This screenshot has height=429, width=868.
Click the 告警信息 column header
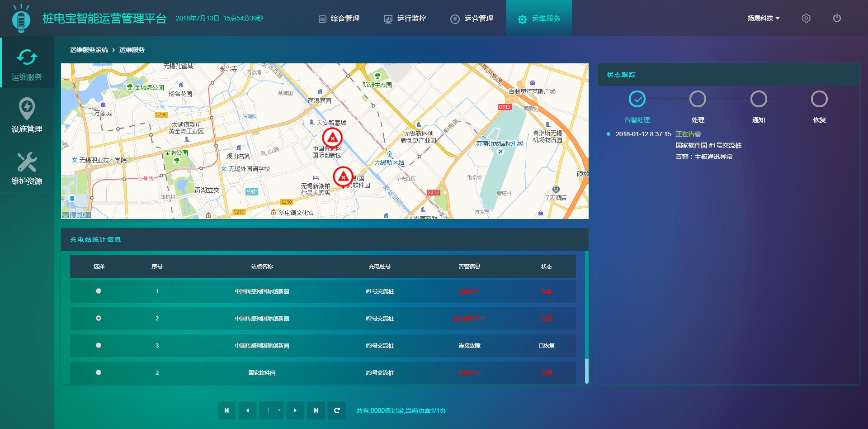pos(469,267)
